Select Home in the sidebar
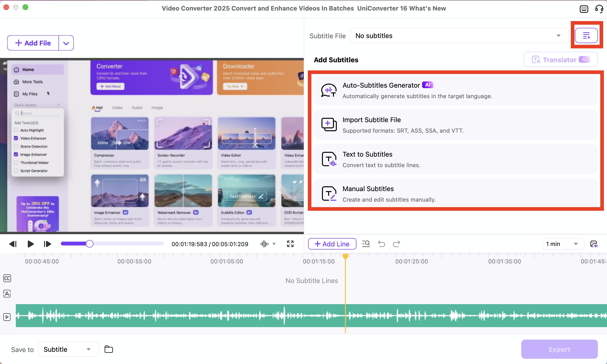This screenshot has width=607, height=364. pos(28,69)
